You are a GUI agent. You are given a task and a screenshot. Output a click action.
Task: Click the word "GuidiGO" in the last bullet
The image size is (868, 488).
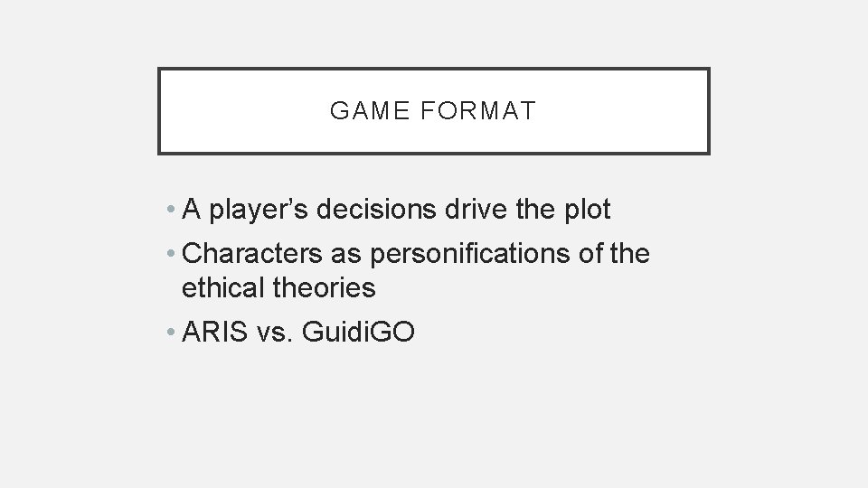(358, 332)
